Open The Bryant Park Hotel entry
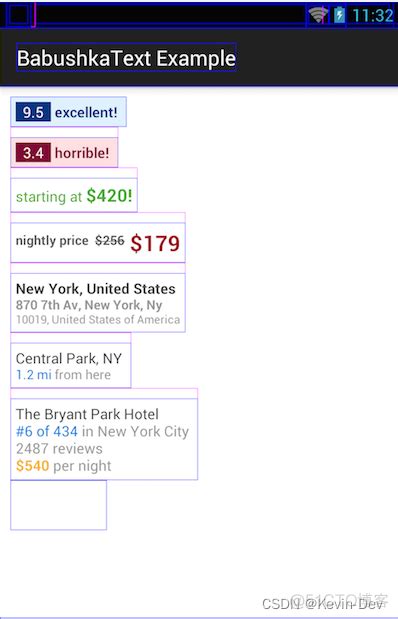 87,414
